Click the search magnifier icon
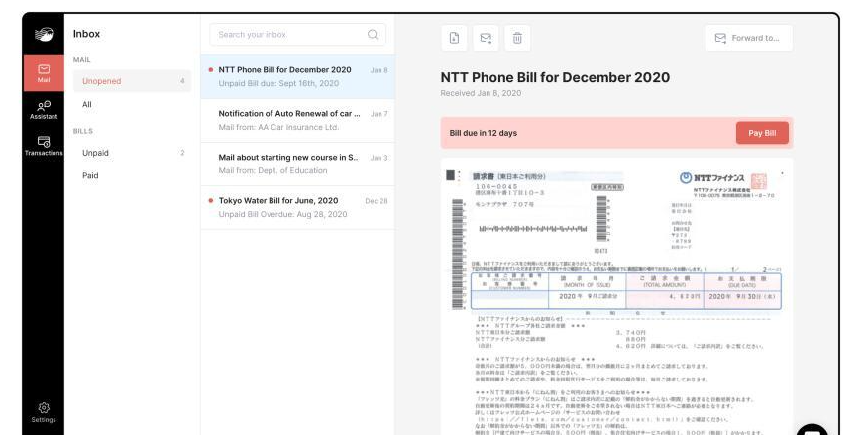The height and width of the screenshot is (435, 868). [x=373, y=35]
